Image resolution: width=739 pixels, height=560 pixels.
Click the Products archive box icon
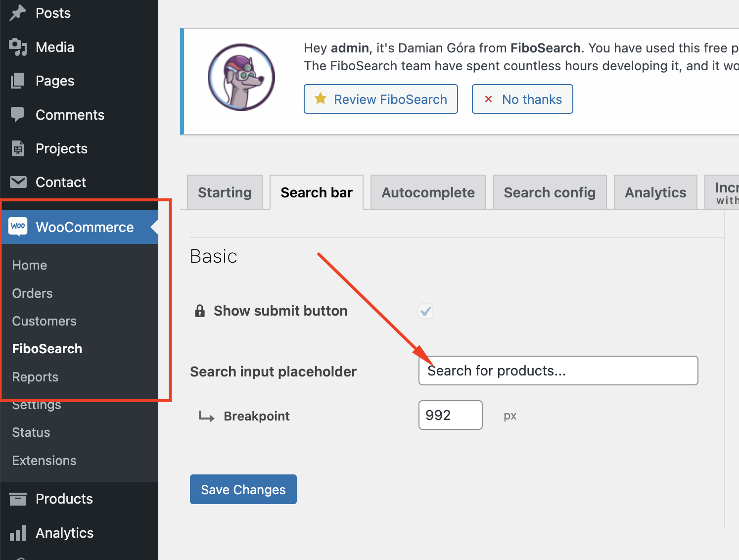coord(18,499)
